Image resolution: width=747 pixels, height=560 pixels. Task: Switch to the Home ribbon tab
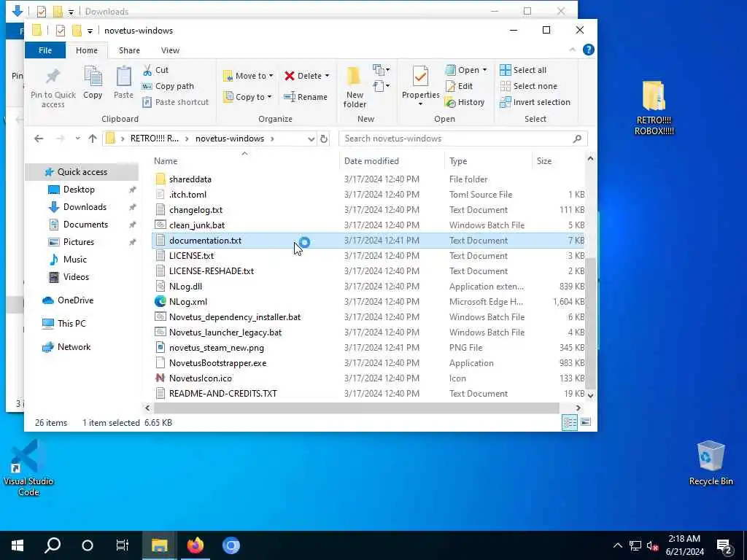coord(86,50)
